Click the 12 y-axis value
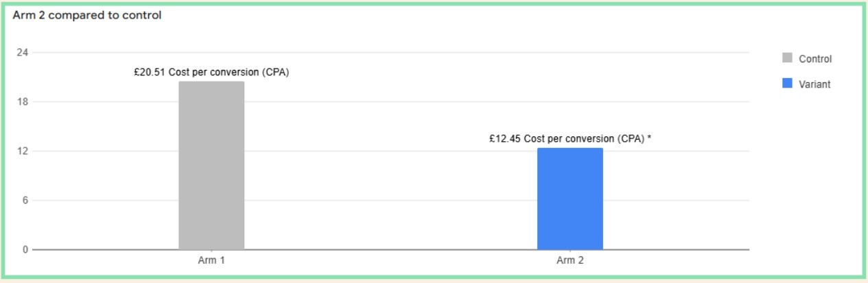The image size is (868, 283). (23, 151)
